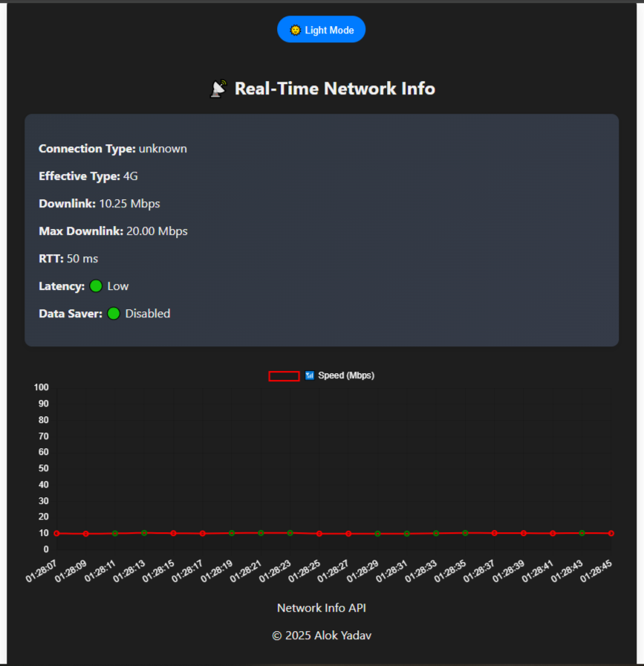
Task: Click the green Data Saver status indicator
Action: click(114, 314)
